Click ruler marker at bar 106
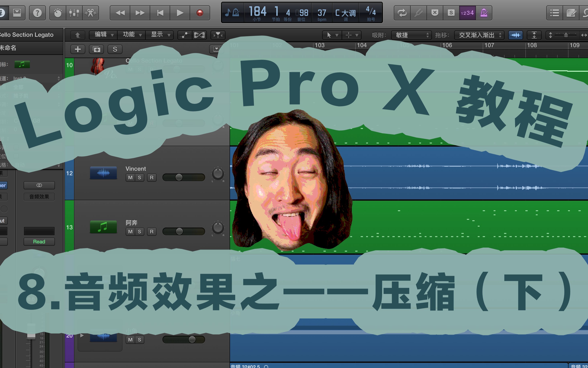 click(x=447, y=45)
